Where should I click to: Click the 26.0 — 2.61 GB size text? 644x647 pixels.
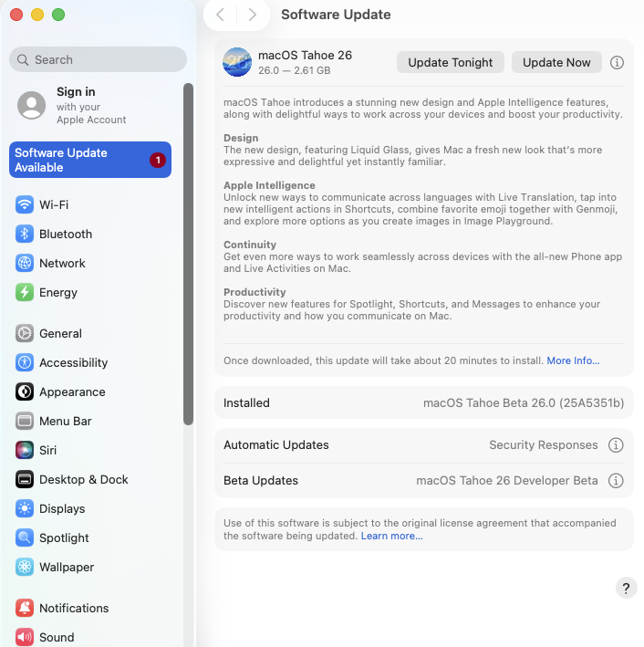[294, 70]
